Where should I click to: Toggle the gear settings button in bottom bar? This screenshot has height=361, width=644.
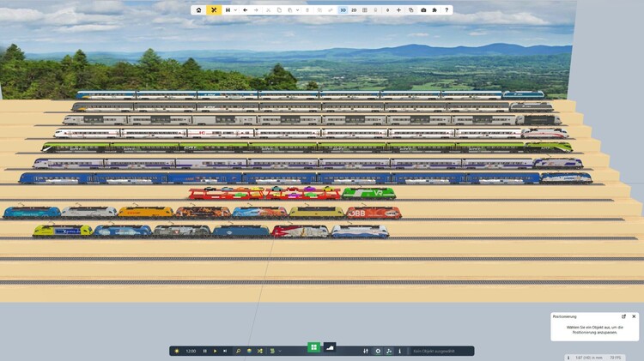pos(378,352)
